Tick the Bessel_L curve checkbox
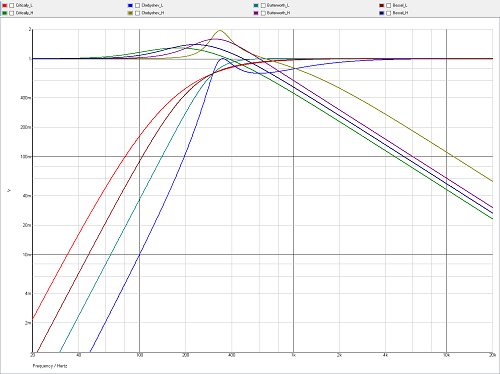The image size is (500, 374). point(389,6)
